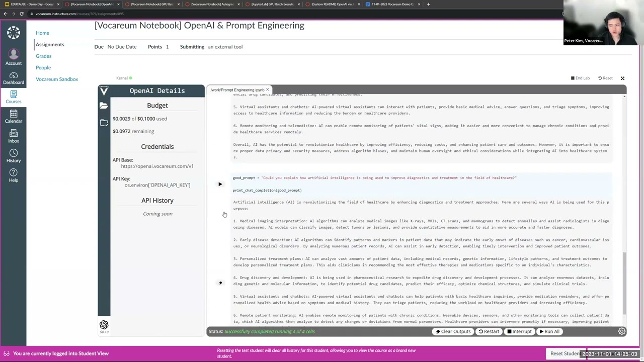Image resolution: width=644 pixels, height=362 pixels.
Task: Click the Reset lab button
Action: tap(605, 78)
